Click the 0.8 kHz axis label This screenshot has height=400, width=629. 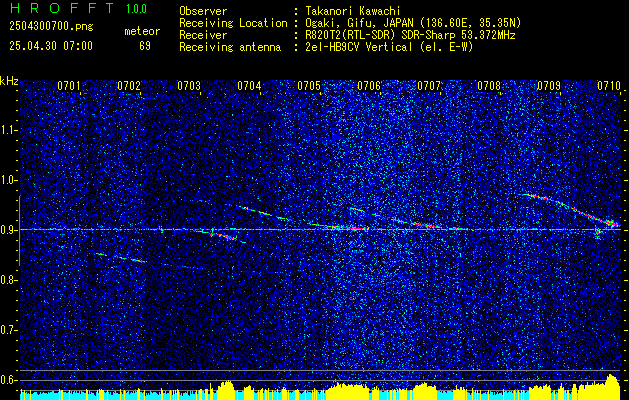[x=8, y=280]
